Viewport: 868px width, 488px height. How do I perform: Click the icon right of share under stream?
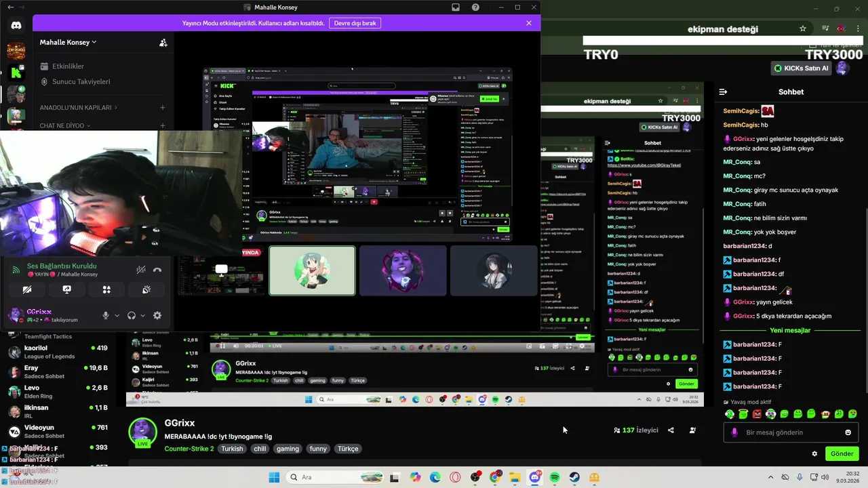(692, 430)
